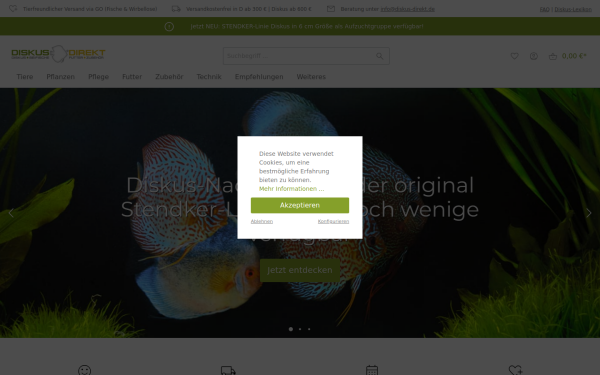Click the heart icon beside Tierfreundlicher Versand
The width and height of the screenshot is (600, 375).
tap(13, 8)
